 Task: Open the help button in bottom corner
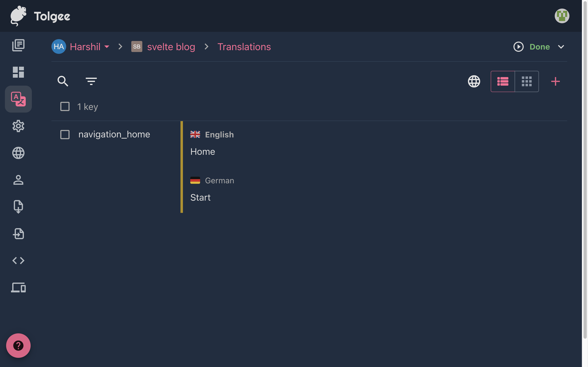pyautogui.click(x=18, y=345)
